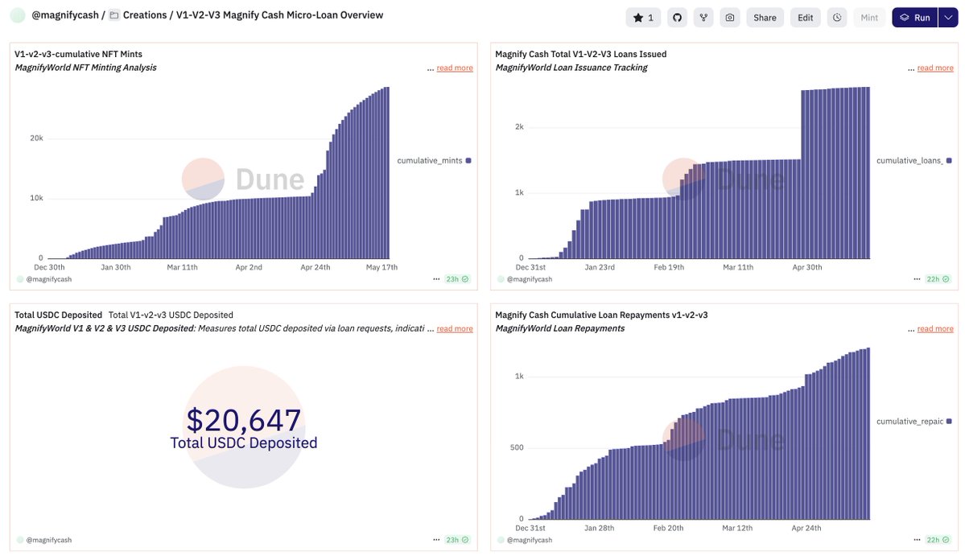Open the GitHub icon button
This screenshot has width=965, height=560.
pos(677,18)
